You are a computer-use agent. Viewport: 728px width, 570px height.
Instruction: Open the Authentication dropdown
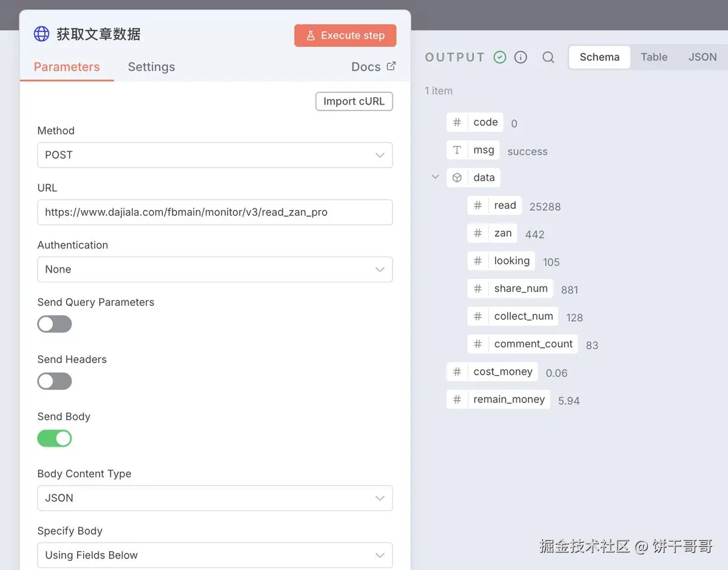(x=215, y=269)
